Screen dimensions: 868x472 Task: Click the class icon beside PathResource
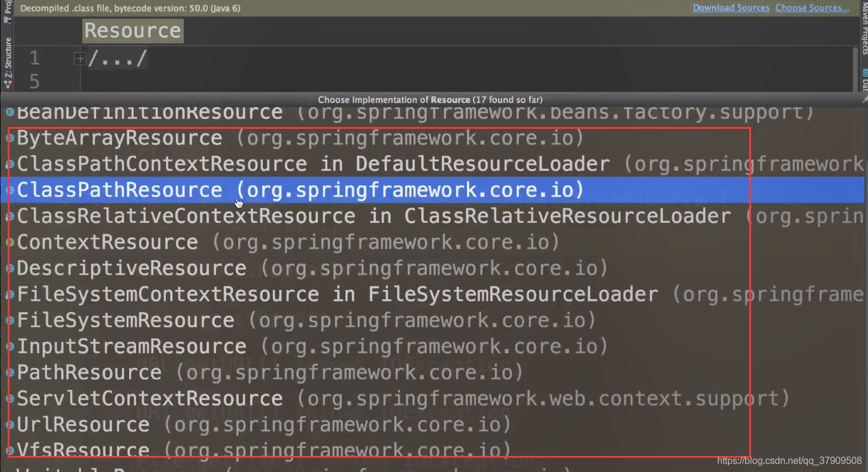point(9,373)
